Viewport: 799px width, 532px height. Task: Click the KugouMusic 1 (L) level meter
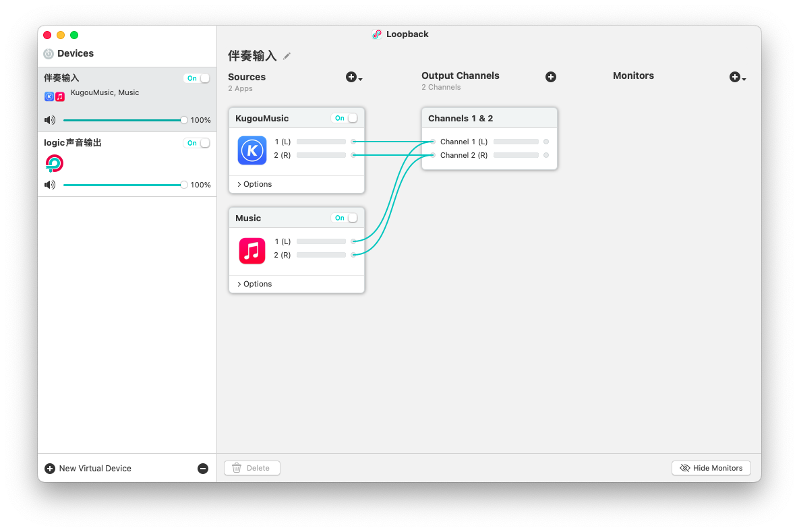point(321,142)
